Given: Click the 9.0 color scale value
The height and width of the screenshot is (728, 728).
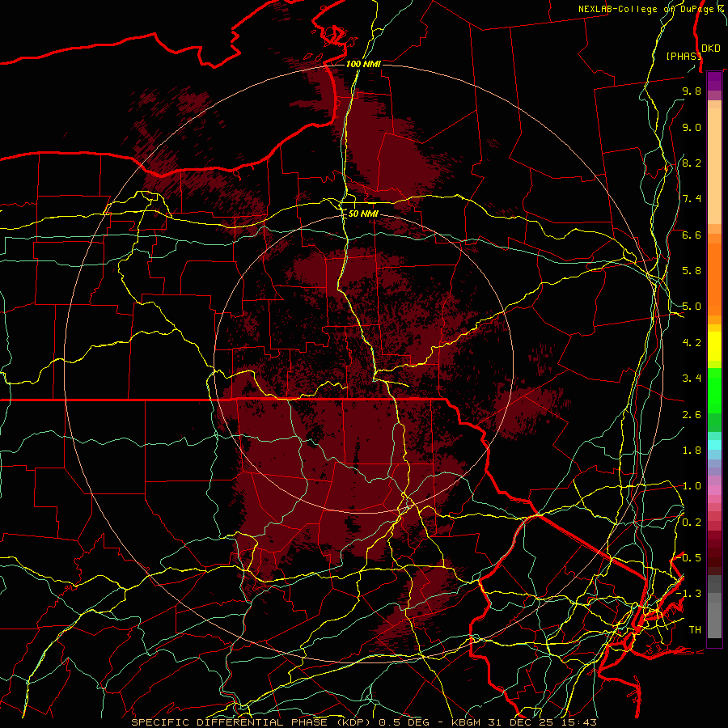Looking at the screenshot, I should point(692,127).
